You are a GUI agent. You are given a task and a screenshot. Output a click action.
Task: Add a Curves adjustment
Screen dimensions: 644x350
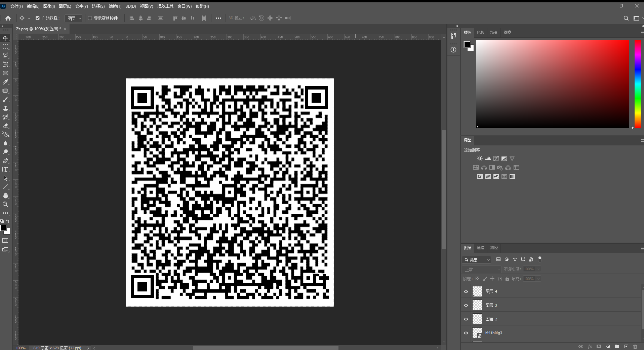496,159
